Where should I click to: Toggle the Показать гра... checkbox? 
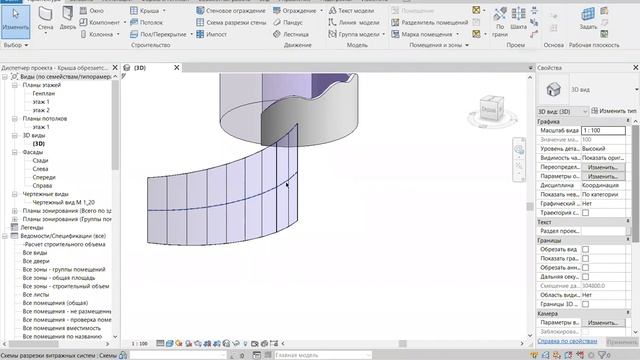click(585, 258)
